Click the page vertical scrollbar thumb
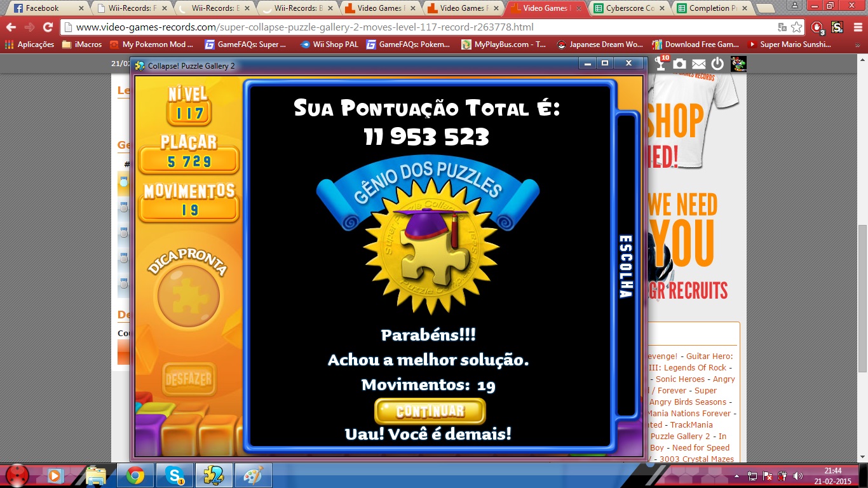The height and width of the screenshot is (488, 868). pyautogui.click(x=862, y=299)
